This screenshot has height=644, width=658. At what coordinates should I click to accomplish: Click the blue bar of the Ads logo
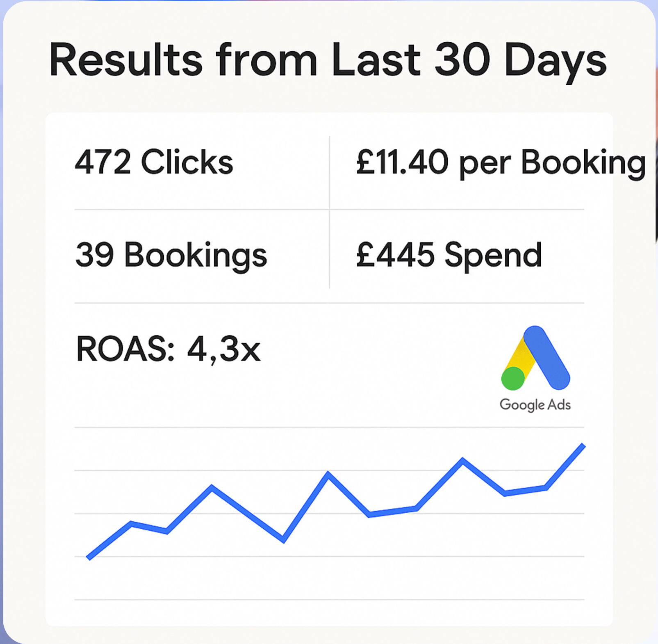[547, 357]
